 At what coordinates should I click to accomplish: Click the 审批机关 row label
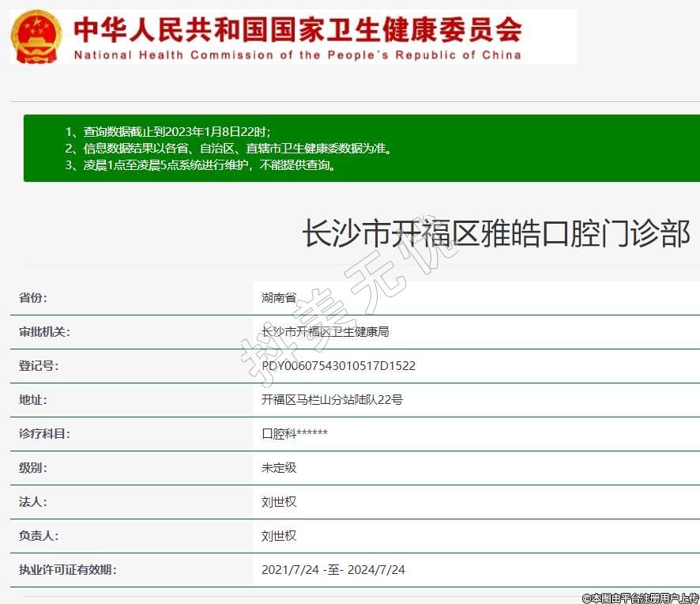coord(44,332)
